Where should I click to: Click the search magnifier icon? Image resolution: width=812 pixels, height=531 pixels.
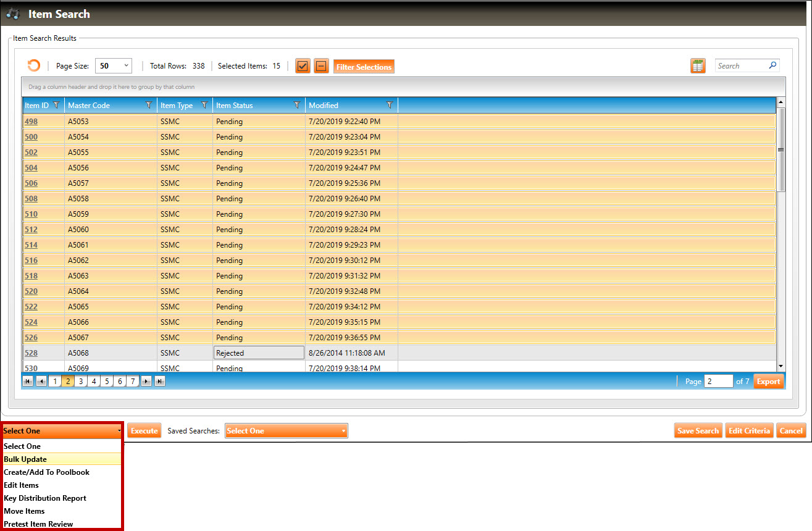click(x=772, y=65)
